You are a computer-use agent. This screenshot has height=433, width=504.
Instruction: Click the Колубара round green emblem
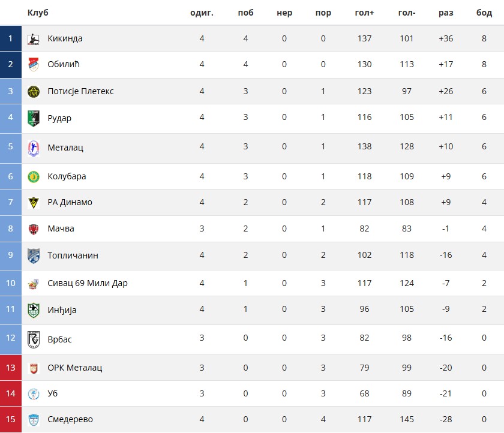34,177
